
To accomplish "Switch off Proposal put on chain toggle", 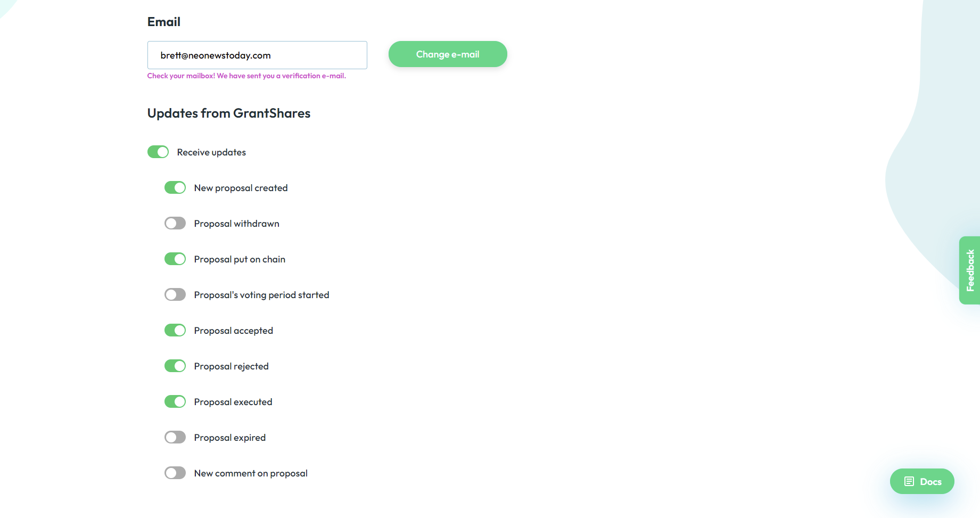I will [175, 259].
